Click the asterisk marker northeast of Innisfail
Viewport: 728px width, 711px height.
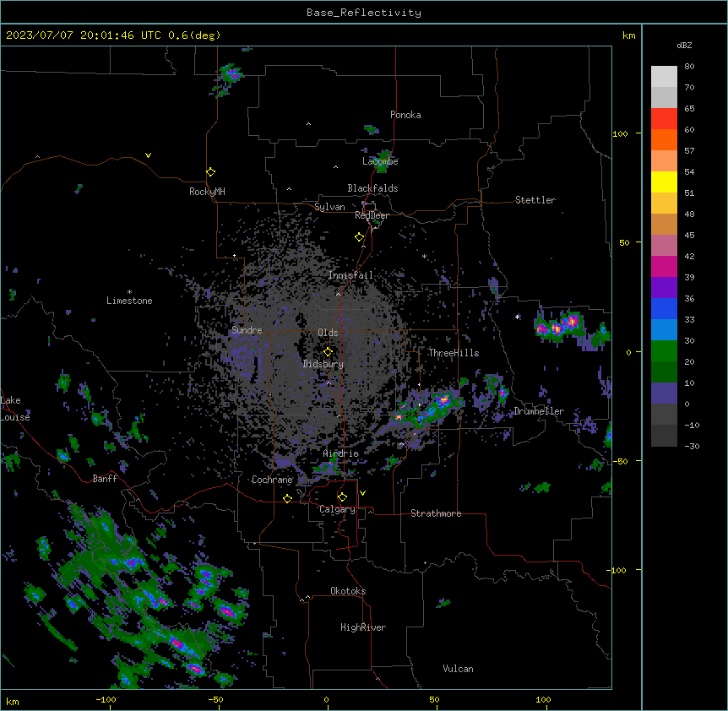click(424, 257)
